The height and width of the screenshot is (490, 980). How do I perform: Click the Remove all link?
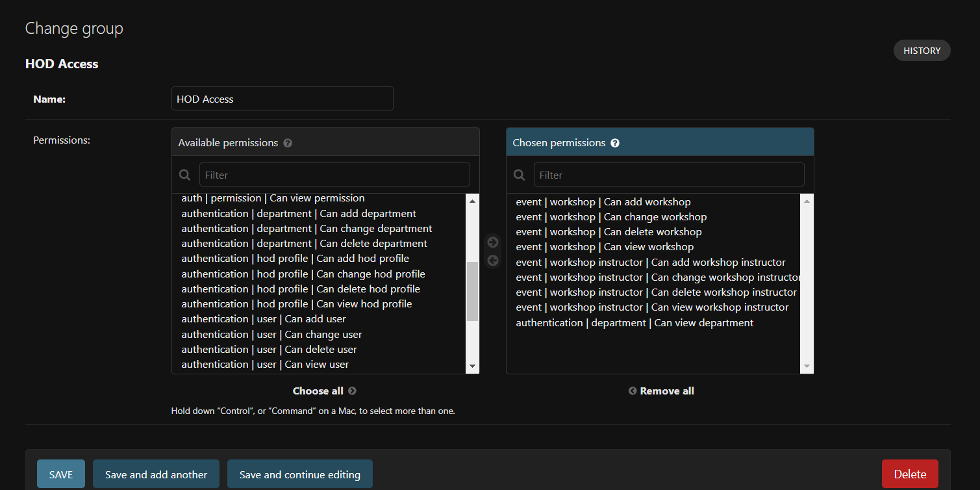[x=661, y=391]
